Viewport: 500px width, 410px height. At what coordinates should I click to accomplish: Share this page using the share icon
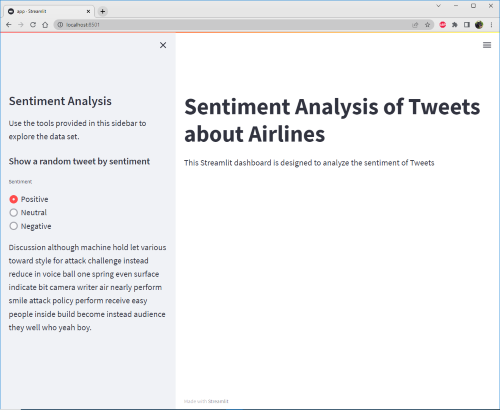[x=415, y=25]
